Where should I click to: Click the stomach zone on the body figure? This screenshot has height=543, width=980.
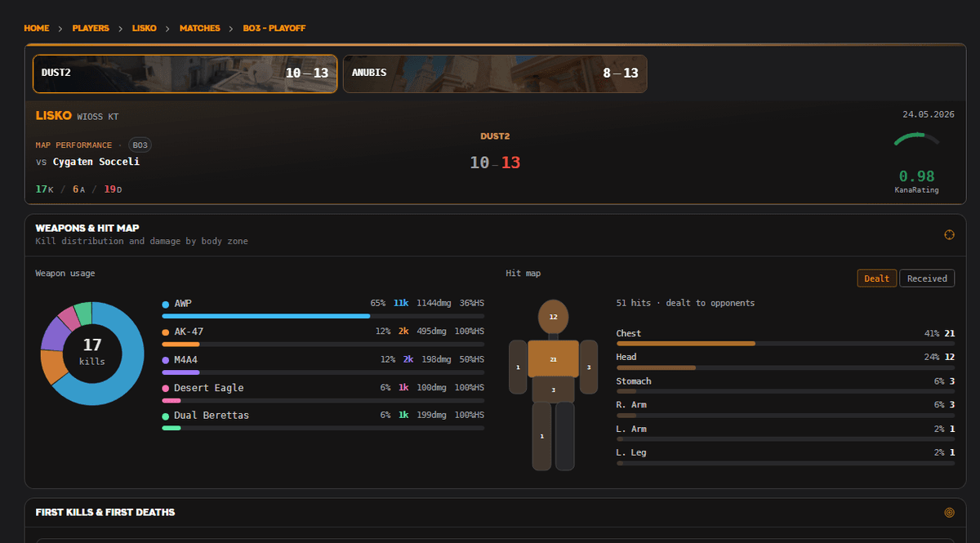pyautogui.click(x=553, y=389)
